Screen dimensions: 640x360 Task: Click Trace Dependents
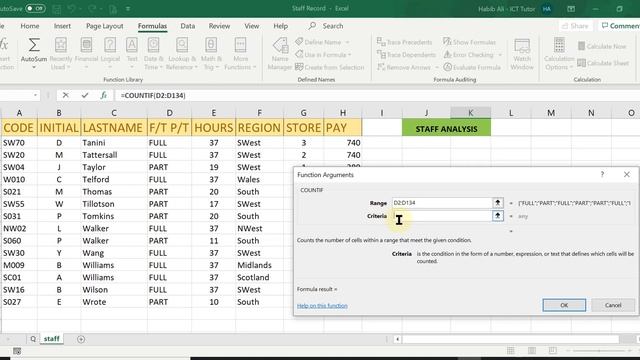click(x=407, y=54)
